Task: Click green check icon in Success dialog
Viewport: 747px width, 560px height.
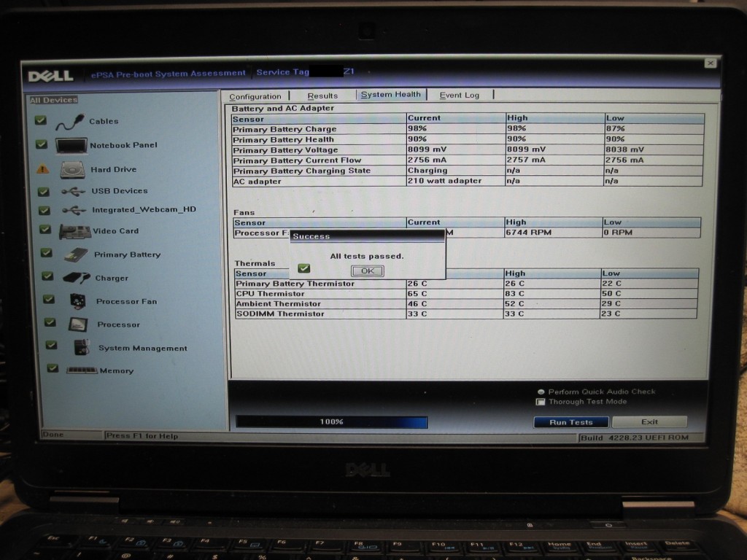Action: (x=304, y=268)
